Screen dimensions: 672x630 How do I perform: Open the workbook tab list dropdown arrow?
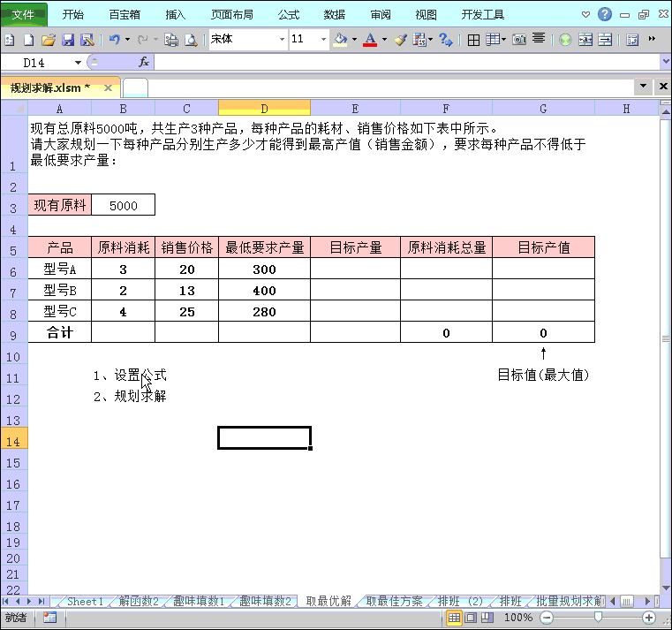pos(643,87)
